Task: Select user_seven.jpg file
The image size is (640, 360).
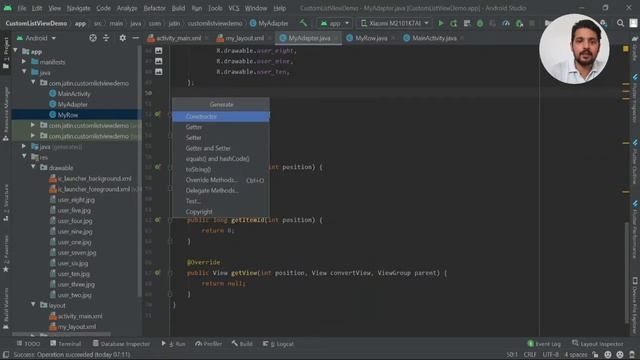Action: [77, 253]
